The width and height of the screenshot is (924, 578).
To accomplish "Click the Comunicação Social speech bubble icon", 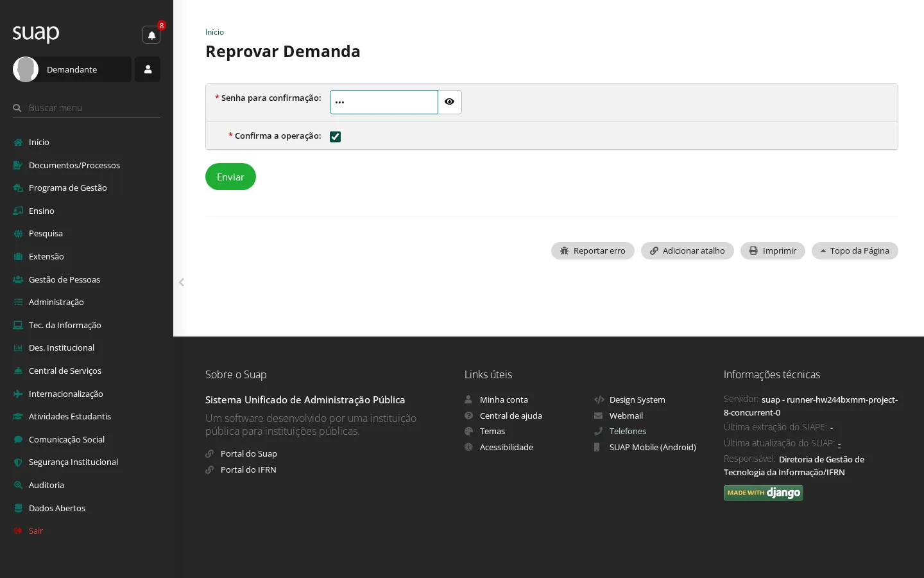I will pyautogui.click(x=18, y=439).
